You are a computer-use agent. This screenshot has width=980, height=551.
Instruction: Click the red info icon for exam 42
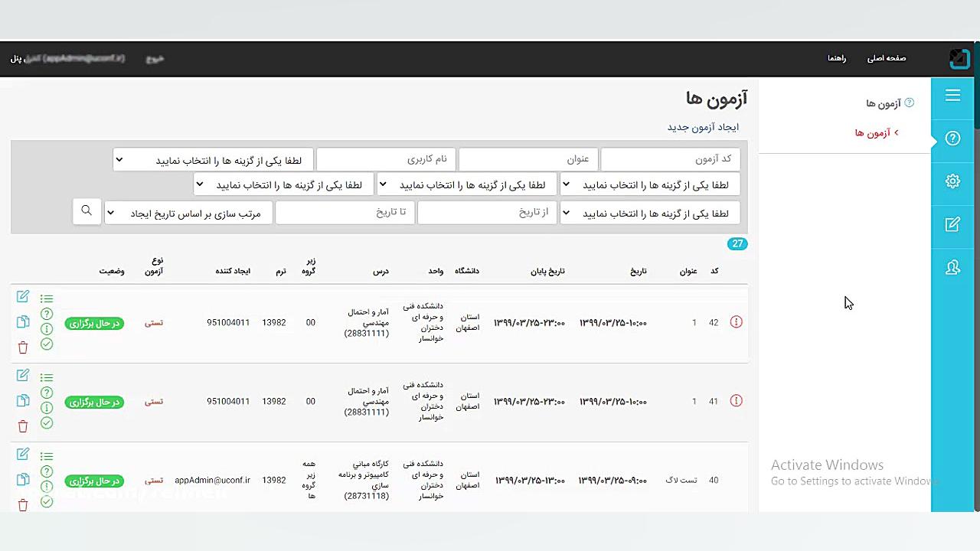[736, 322]
